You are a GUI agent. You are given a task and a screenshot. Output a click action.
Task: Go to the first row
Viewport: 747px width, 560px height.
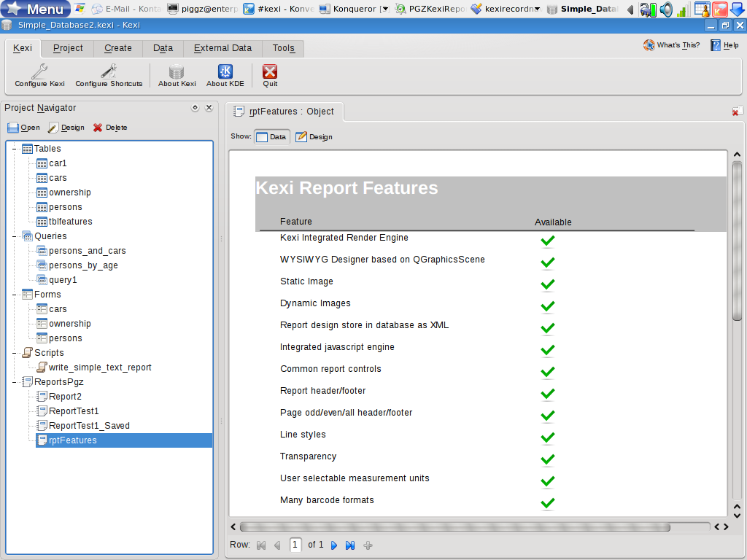point(261,545)
